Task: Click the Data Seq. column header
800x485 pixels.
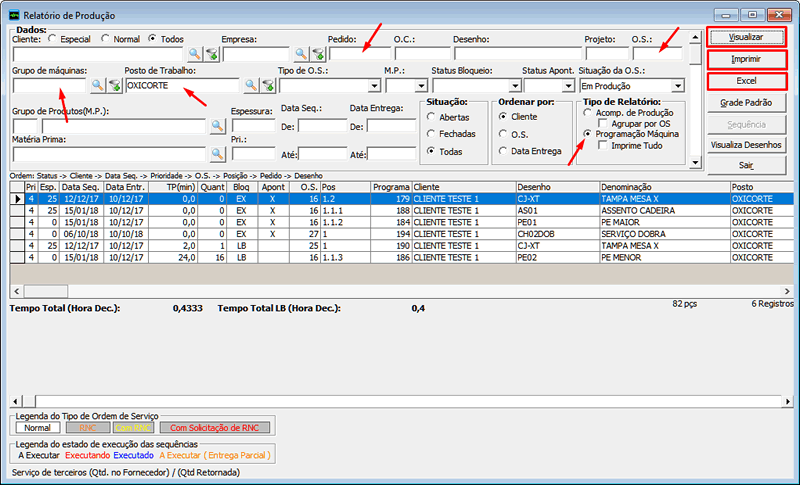Action: (x=81, y=187)
